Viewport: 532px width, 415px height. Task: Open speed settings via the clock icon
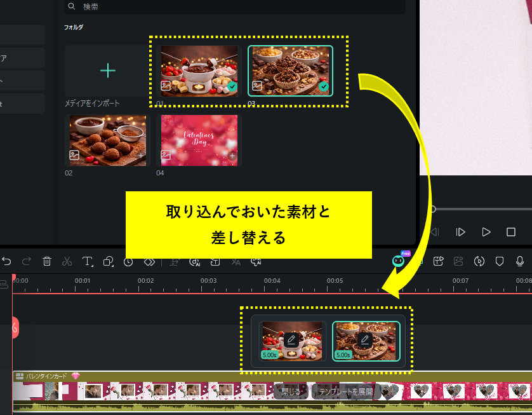(127, 261)
